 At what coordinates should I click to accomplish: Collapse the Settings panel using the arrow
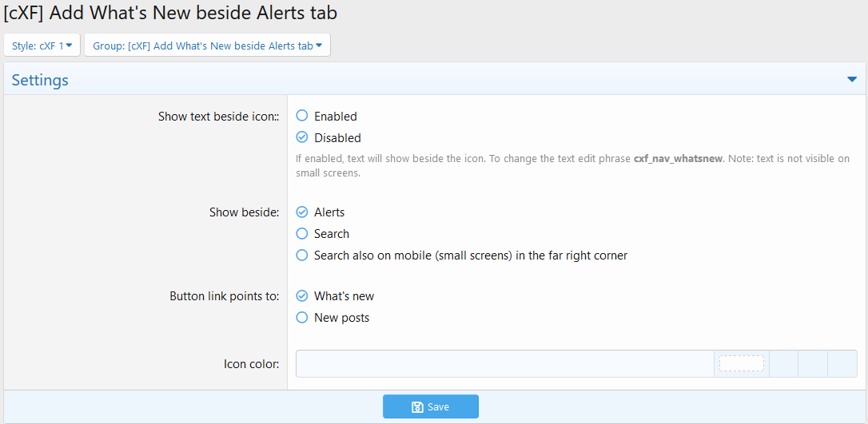851,80
